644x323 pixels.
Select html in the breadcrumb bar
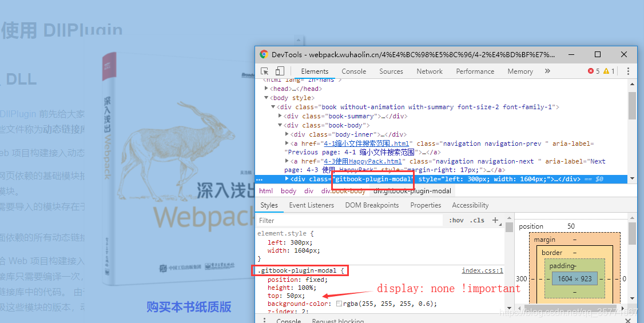pos(266,191)
